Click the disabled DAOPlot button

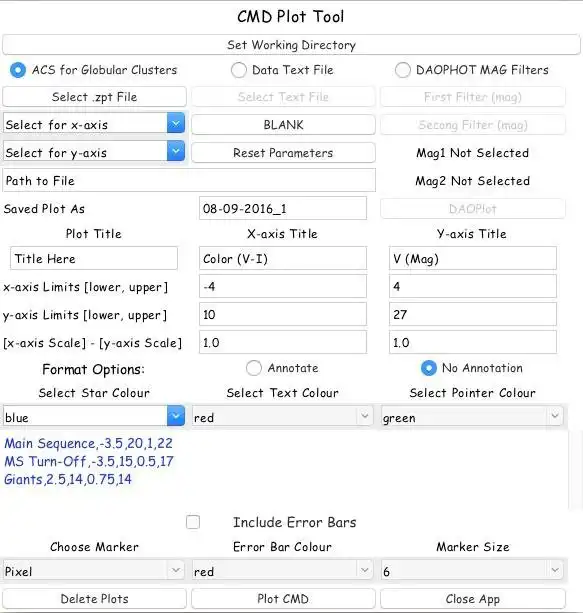click(x=473, y=209)
